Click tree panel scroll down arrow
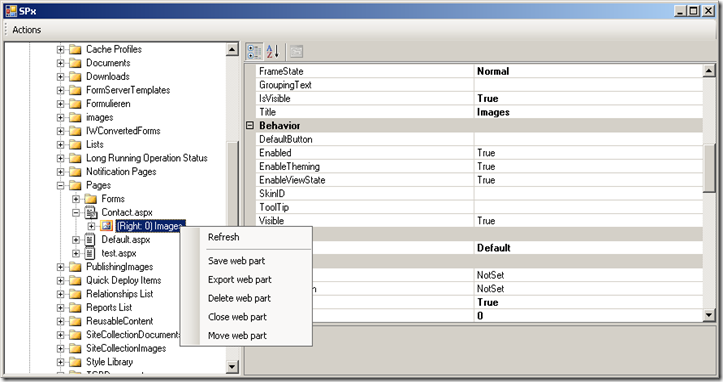This screenshot has width=723, height=382. (232, 367)
